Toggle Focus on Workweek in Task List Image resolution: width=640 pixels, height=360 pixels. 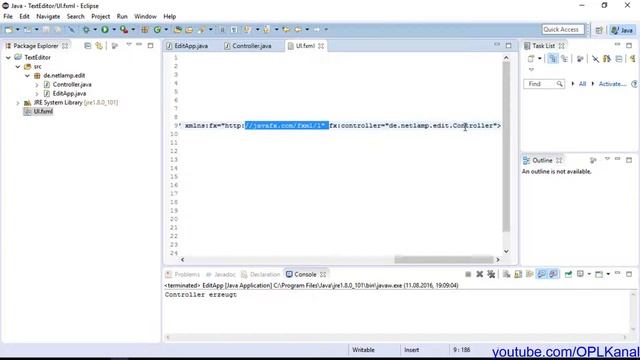pyautogui.click(x=580, y=59)
